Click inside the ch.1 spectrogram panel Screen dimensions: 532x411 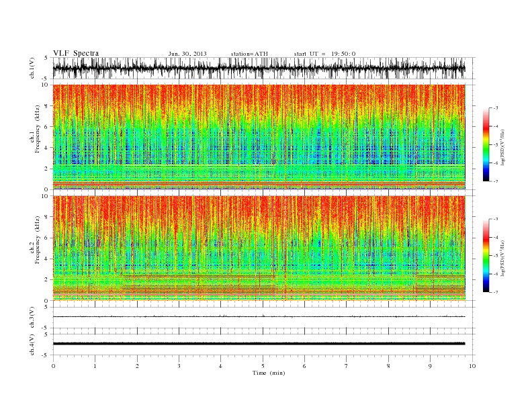click(259, 137)
